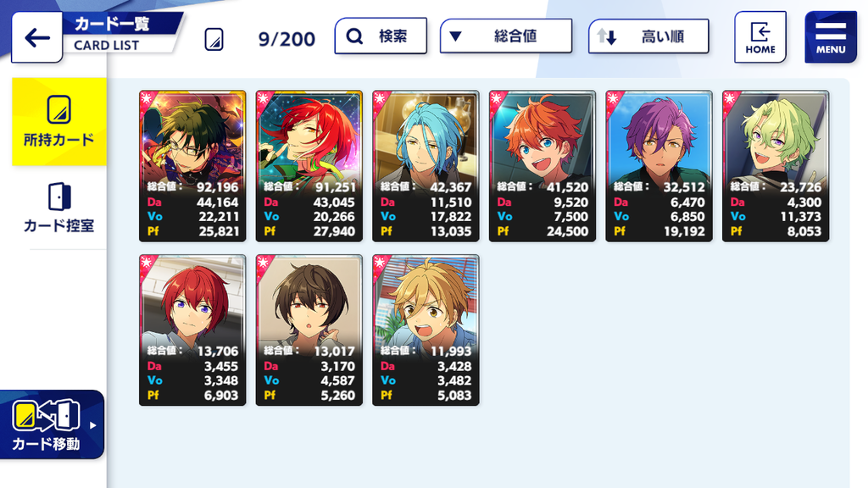Open the カード移動 card transfer button

52,424
